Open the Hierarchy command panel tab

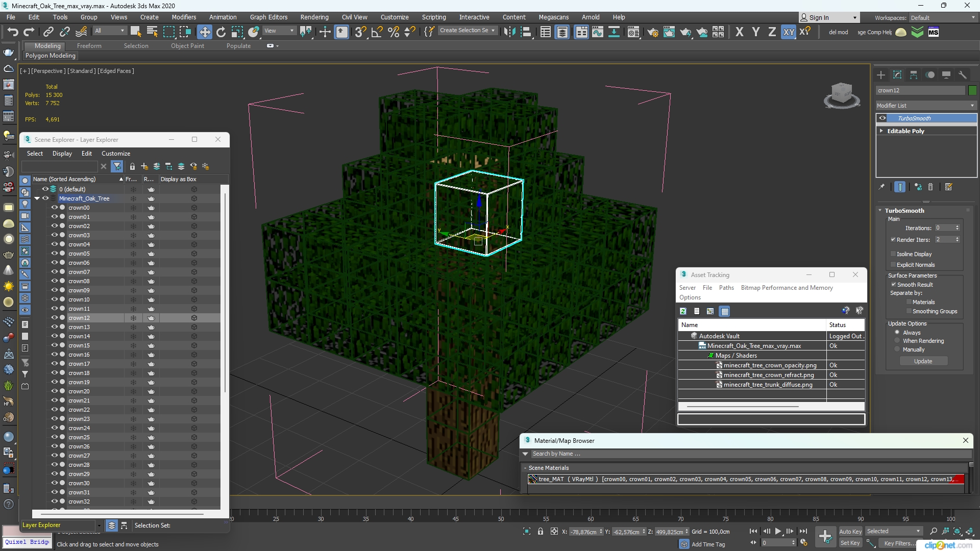tap(913, 75)
